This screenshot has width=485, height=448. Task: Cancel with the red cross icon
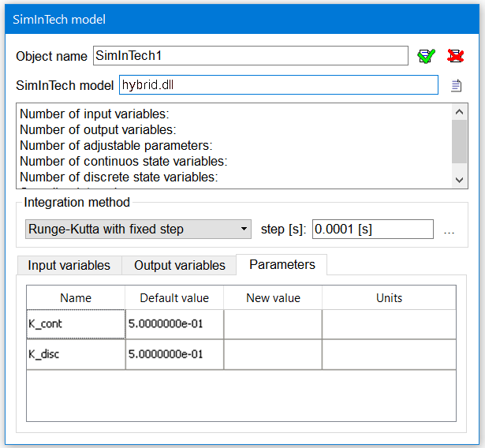point(455,56)
